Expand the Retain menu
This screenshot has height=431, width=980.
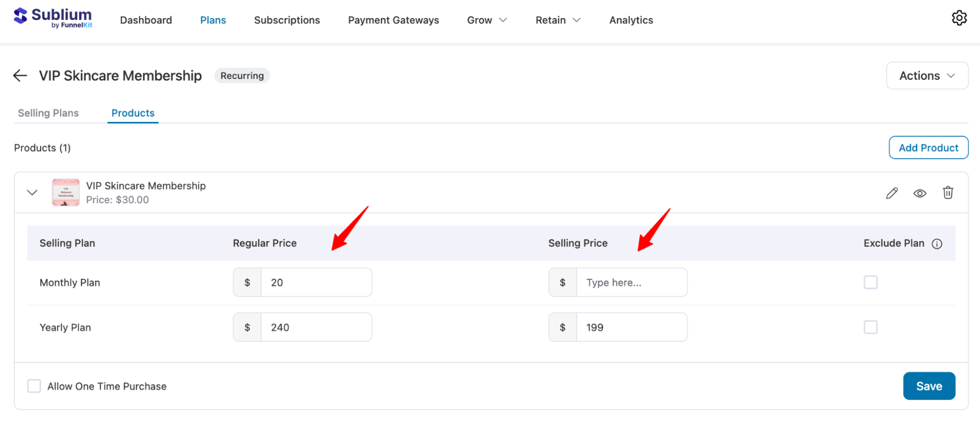point(558,20)
